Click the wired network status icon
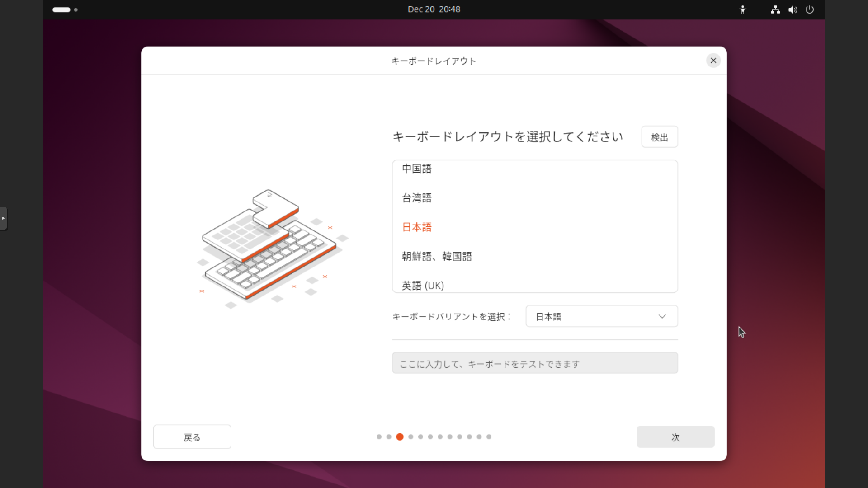The width and height of the screenshot is (868, 488). coord(775,9)
